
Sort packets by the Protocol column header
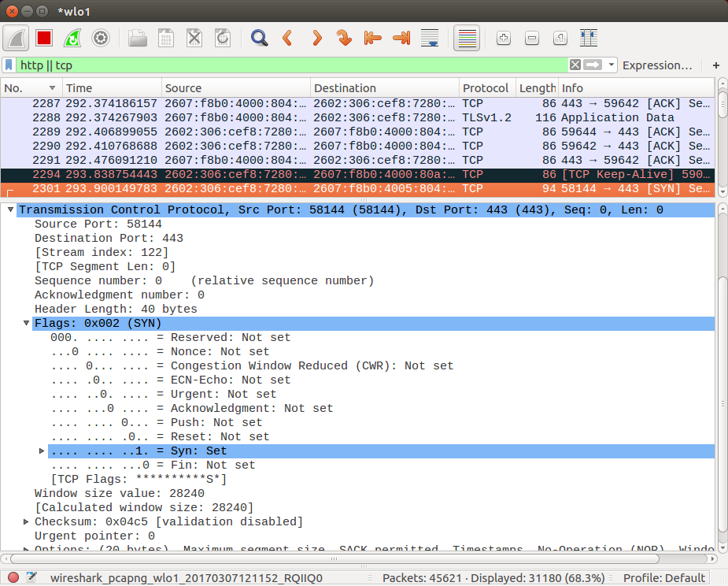(487, 88)
